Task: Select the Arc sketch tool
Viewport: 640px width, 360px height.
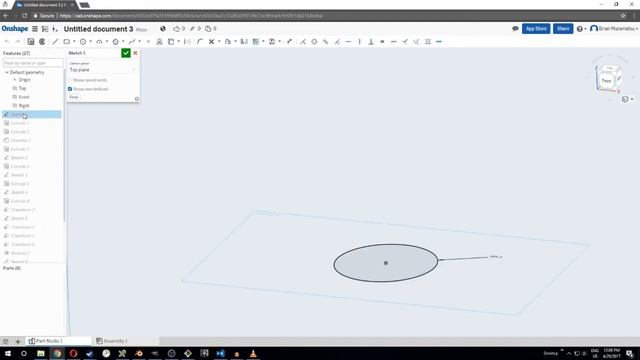Action: click(99, 42)
